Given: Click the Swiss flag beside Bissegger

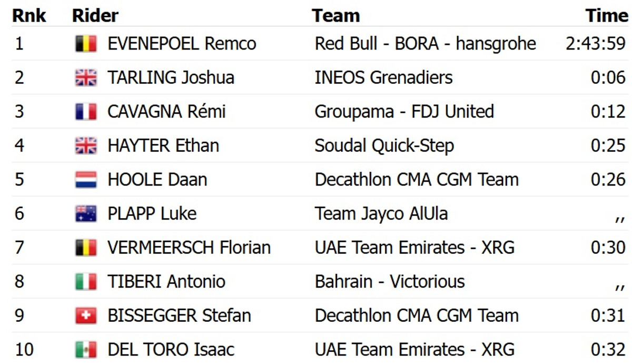Looking at the screenshot, I should coord(86,316).
